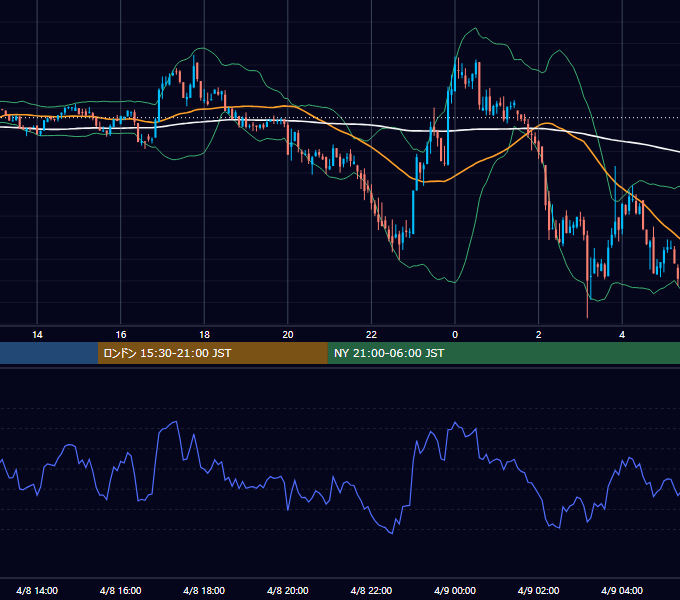The height and width of the screenshot is (600, 680).
Task: Click the 4/8 16:00 label on oscillator axis
Action: (x=121, y=590)
